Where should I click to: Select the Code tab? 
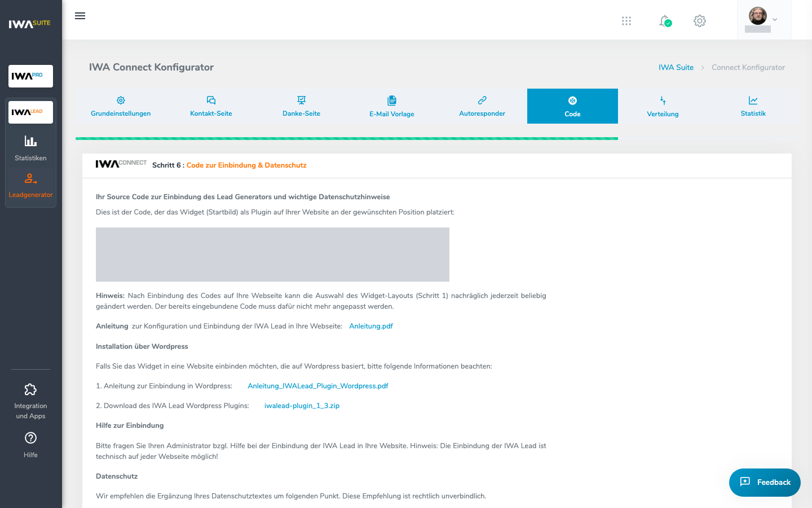point(572,106)
